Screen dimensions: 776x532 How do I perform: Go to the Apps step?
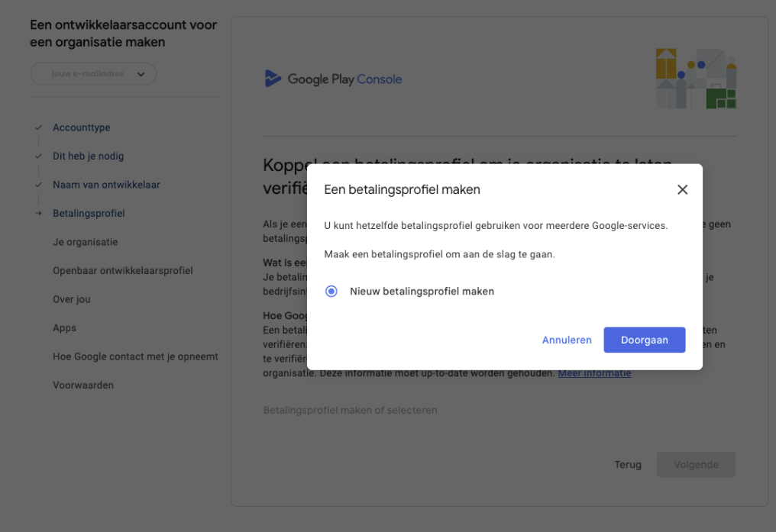point(64,328)
